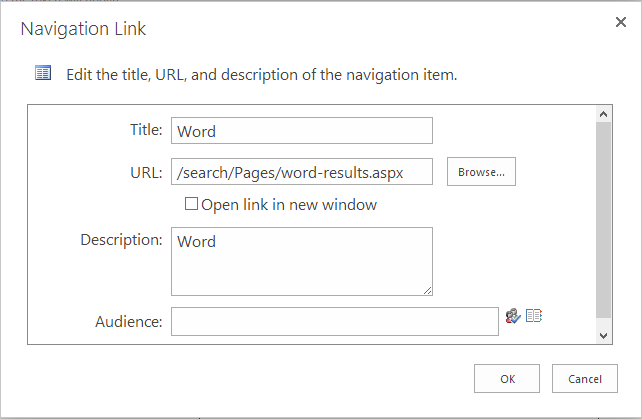Click the scrollbar down arrow
Screen dimensions: 642x419
click(x=603, y=336)
